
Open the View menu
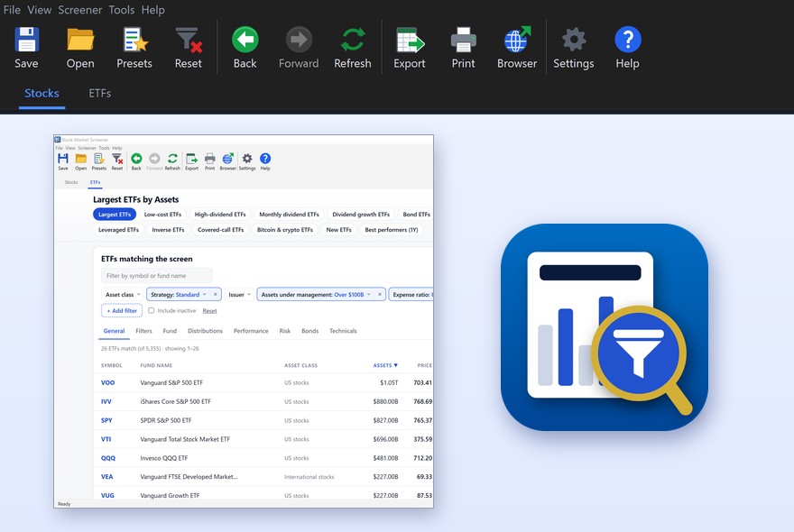click(39, 10)
